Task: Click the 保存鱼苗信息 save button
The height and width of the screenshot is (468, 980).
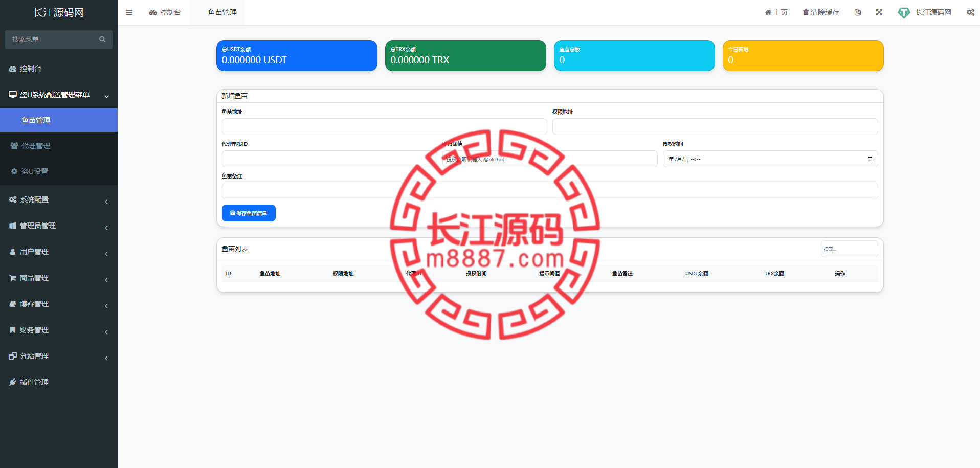Action: (249, 213)
